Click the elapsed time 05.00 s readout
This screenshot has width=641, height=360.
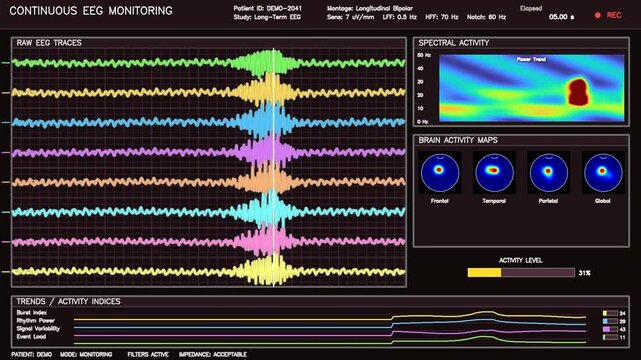561,17
